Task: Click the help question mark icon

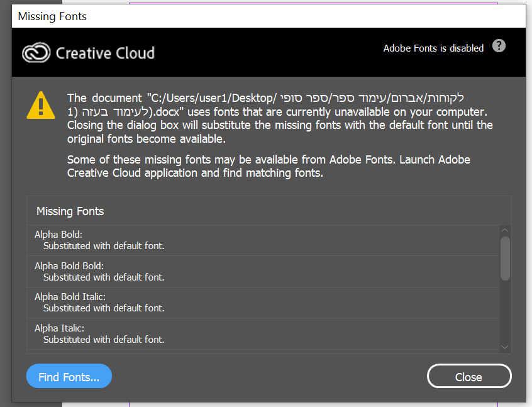Action: click(x=499, y=46)
